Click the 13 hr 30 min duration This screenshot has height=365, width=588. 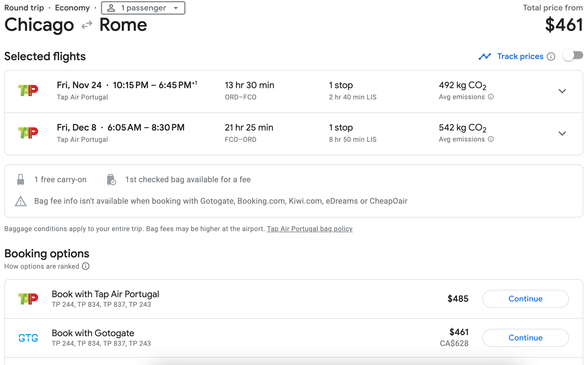click(249, 85)
